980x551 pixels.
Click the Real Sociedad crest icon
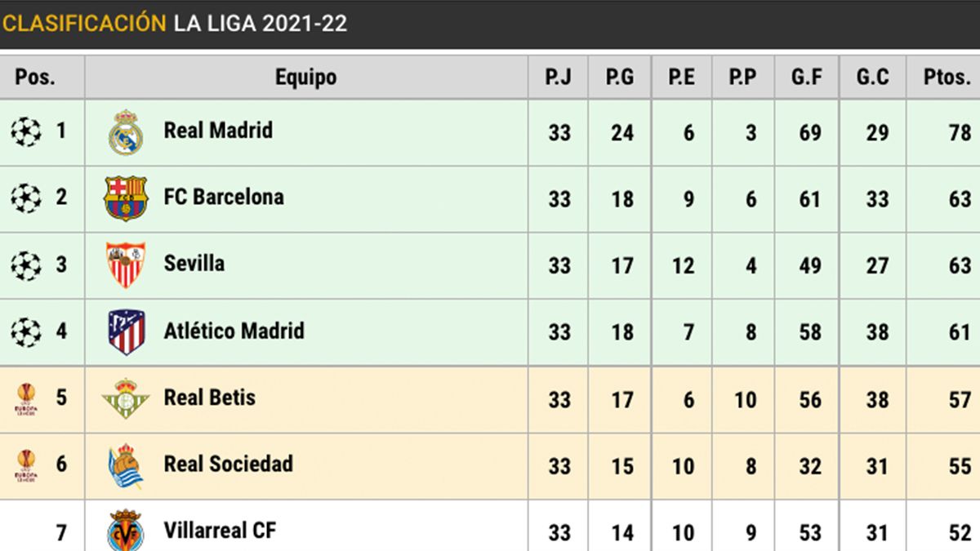(x=126, y=466)
